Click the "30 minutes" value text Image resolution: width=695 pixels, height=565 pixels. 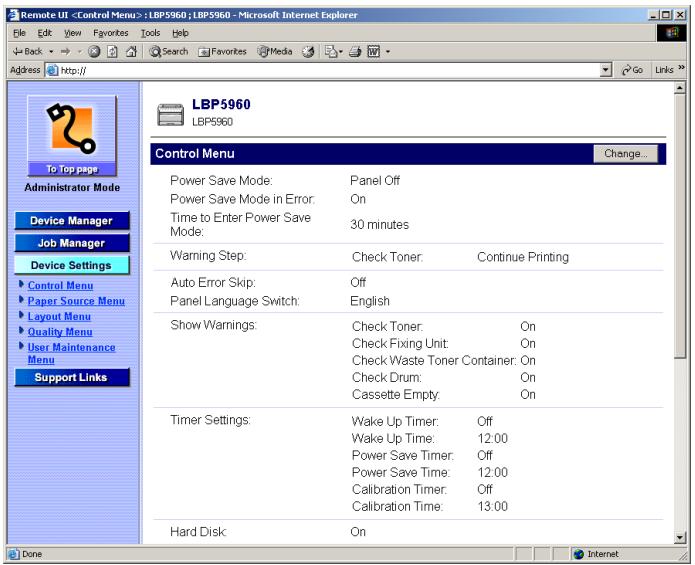[379, 225]
